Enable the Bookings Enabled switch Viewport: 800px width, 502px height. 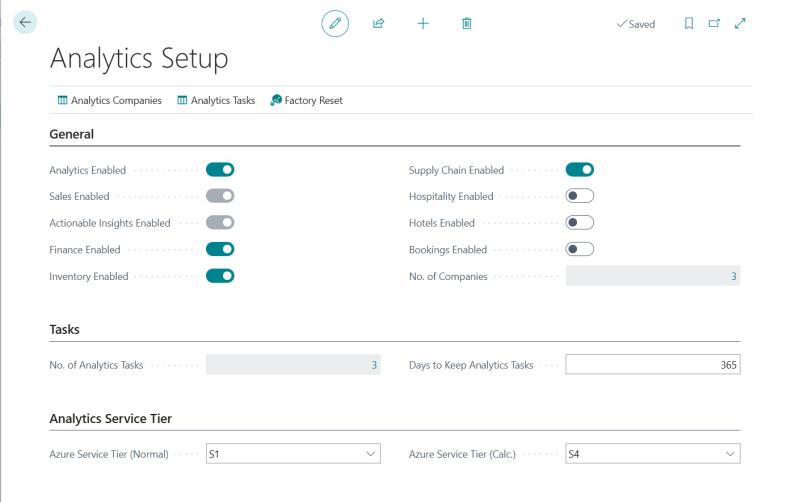click(x=580, y=249)
